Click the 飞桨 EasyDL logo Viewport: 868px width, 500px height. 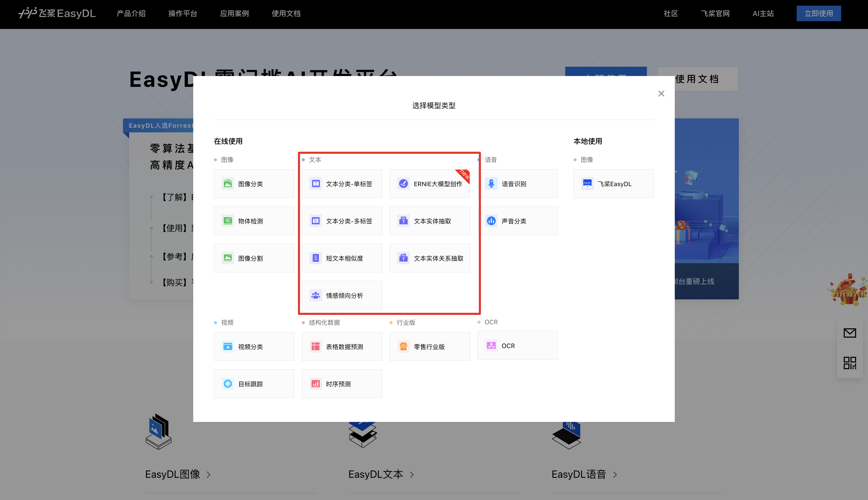point(57,13)
